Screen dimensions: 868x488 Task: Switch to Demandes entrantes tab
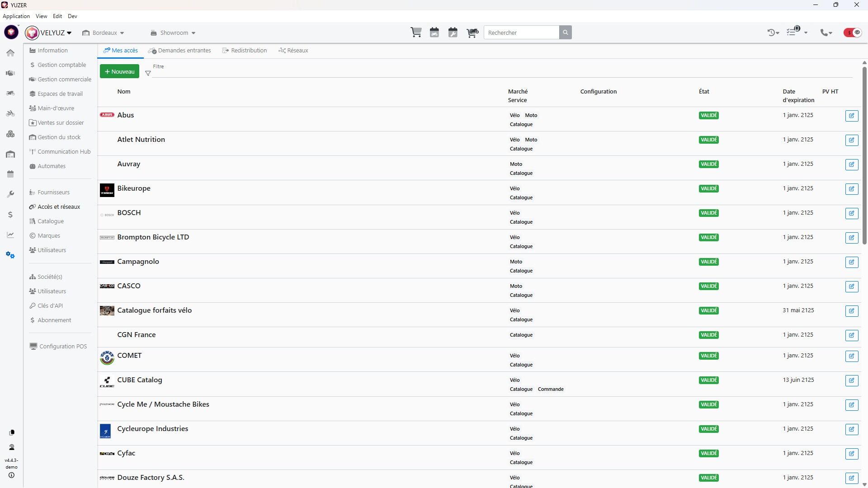coord(180,51)
